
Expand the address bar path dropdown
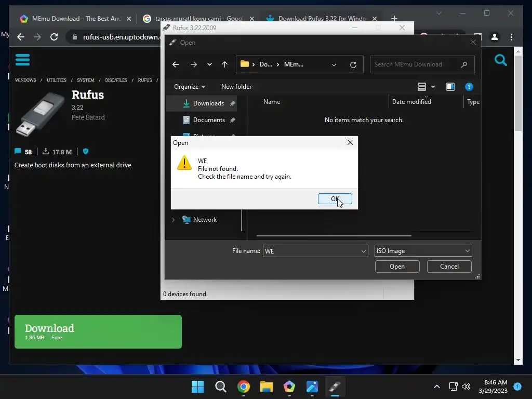(x=334, y=65)
